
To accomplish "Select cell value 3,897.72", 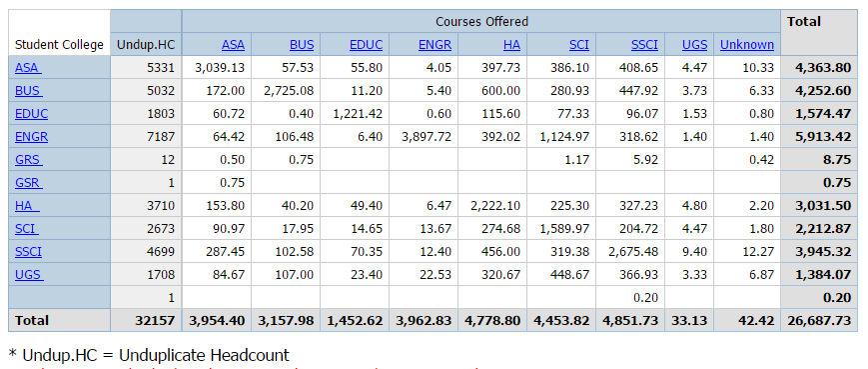I will click(x=427, y=137).
